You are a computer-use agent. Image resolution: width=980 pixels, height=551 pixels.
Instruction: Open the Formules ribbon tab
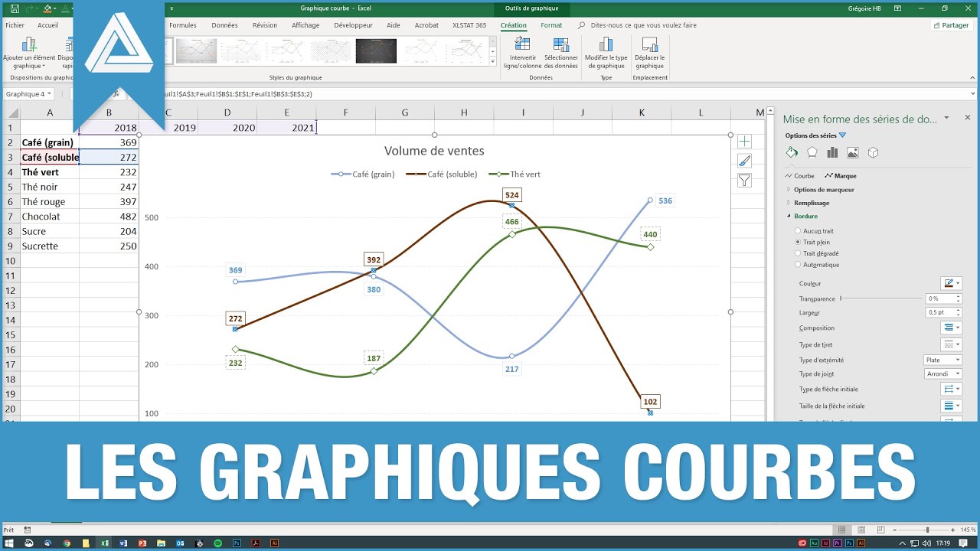[x=182, y=25]
